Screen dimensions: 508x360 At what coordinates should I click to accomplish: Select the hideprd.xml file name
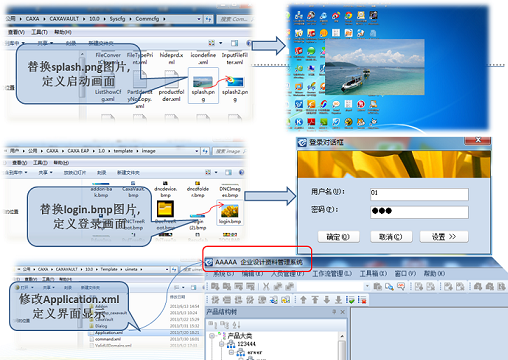[171, 58]
